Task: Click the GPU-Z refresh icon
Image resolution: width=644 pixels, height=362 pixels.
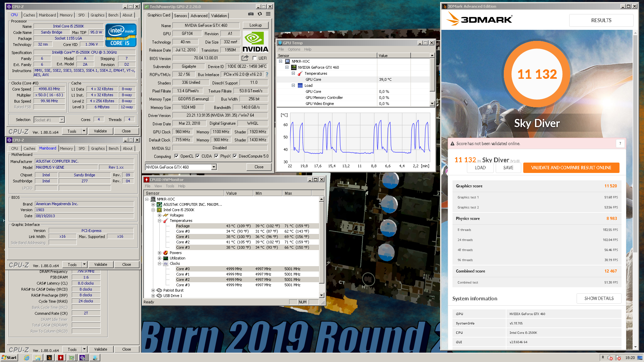Action: pyautogui.click(x=260, y=14)
